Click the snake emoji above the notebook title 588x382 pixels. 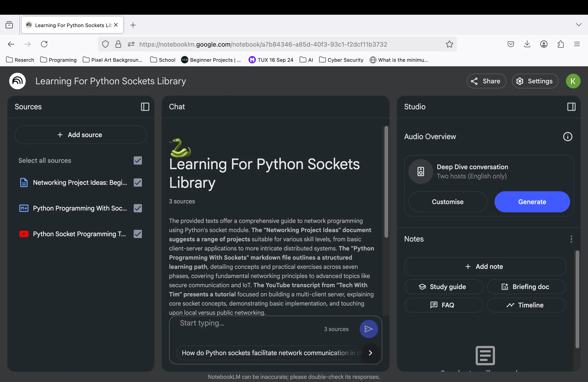coord(180,148)
